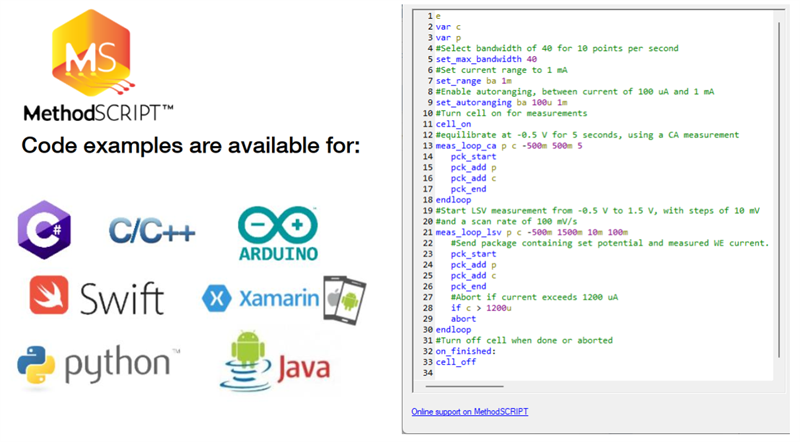Click the MethodSCRIPT wordmark text

pos(98,113)
